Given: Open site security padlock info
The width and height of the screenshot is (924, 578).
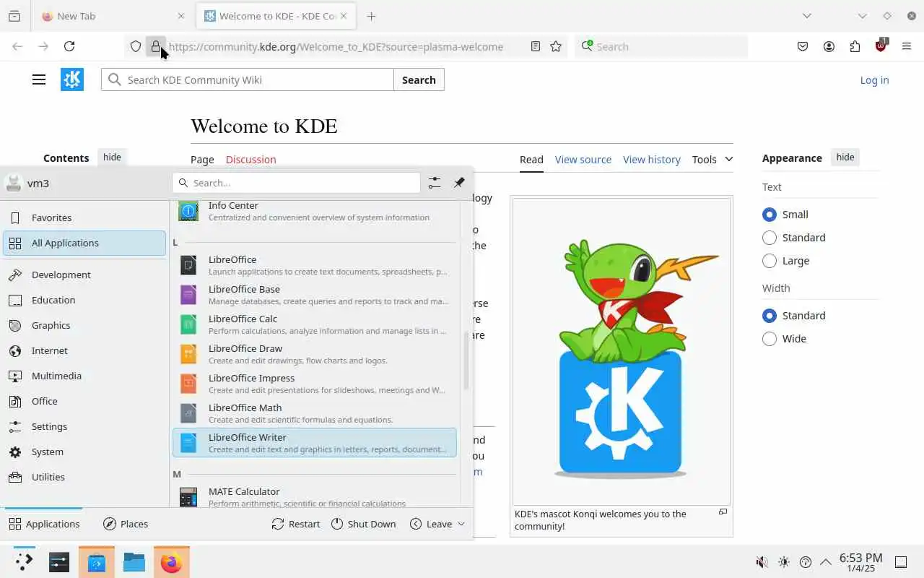Looking at the screenshot, I should click(x=155, y=46).
